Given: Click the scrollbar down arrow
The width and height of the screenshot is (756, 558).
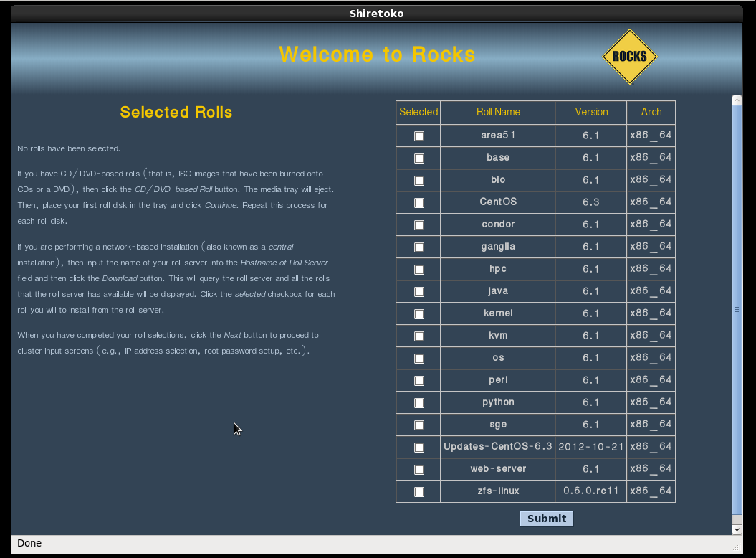Looking at the screenshot, I should click(x=737, y=529).
